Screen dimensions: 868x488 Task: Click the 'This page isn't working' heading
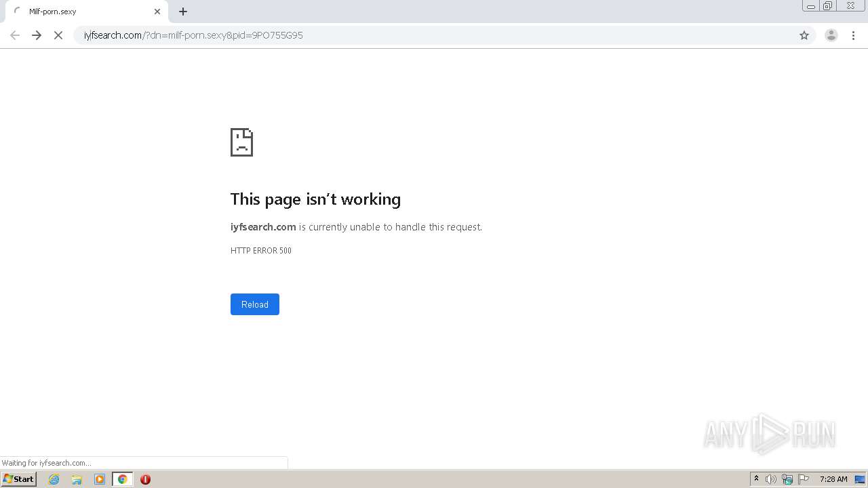(x=315, y=199)
